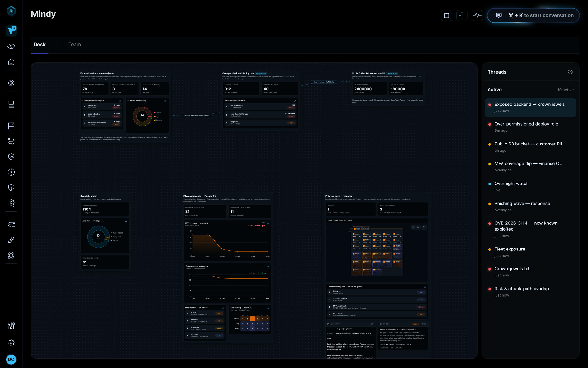Zoom out the Finance foothold graph

tap(413, 227)
